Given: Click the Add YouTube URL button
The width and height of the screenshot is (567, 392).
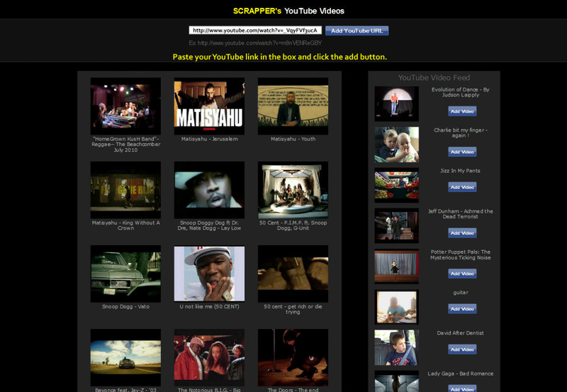Looking at the screenshot, I should (x=357, y=30).
